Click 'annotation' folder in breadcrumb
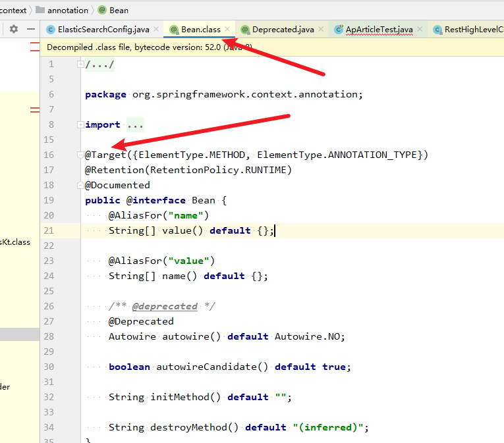 (67, 11)
